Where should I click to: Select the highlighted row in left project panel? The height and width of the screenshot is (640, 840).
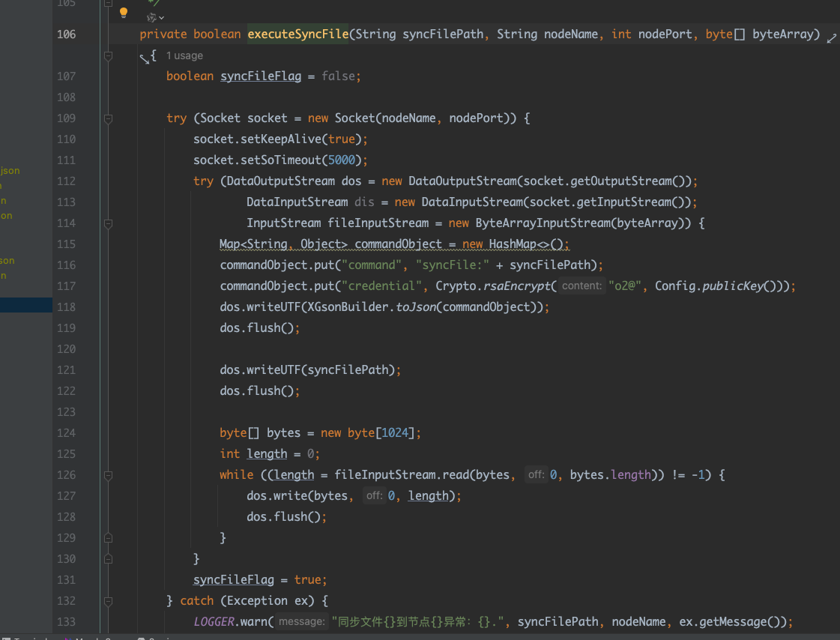click(26, 305)
